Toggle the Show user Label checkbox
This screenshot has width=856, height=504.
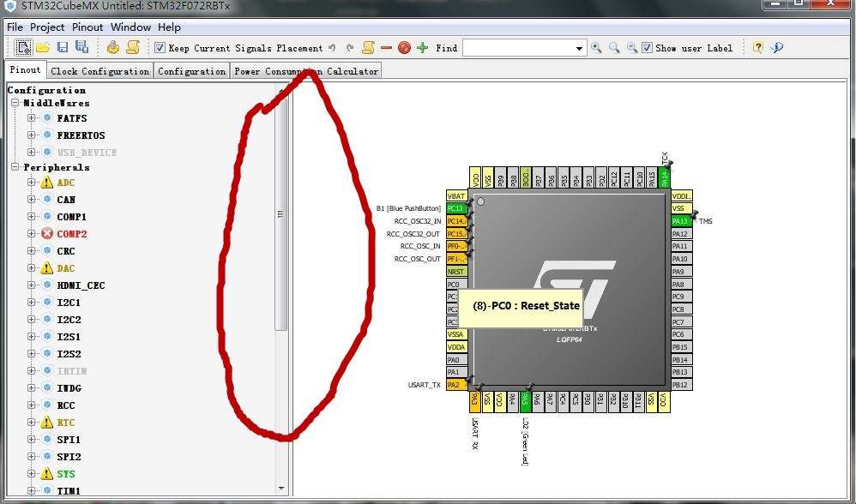(x=647, y=47)
